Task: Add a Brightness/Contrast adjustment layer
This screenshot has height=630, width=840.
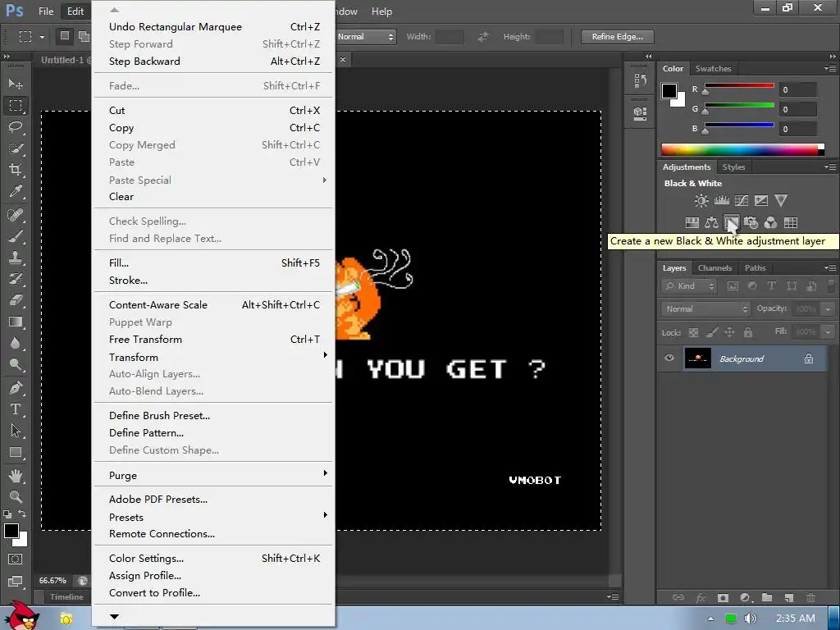Action: [701, 201]
